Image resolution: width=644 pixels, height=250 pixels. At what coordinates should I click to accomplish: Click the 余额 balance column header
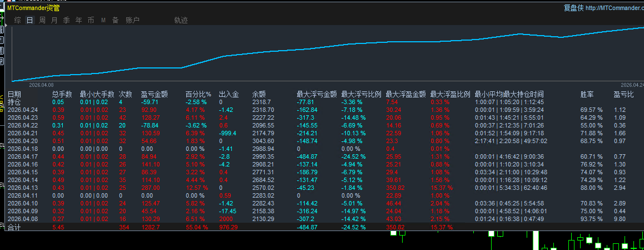point(259,95)
